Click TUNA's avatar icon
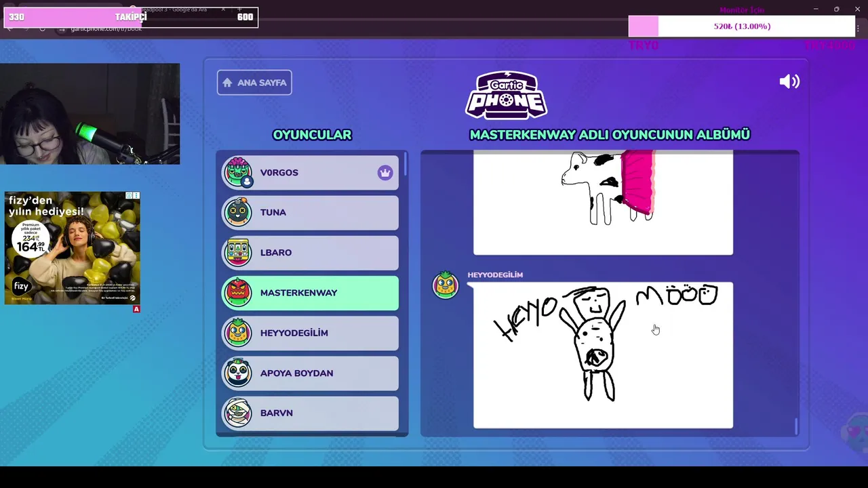The height and width of the screenshot is (488, 868). [238, 212]
